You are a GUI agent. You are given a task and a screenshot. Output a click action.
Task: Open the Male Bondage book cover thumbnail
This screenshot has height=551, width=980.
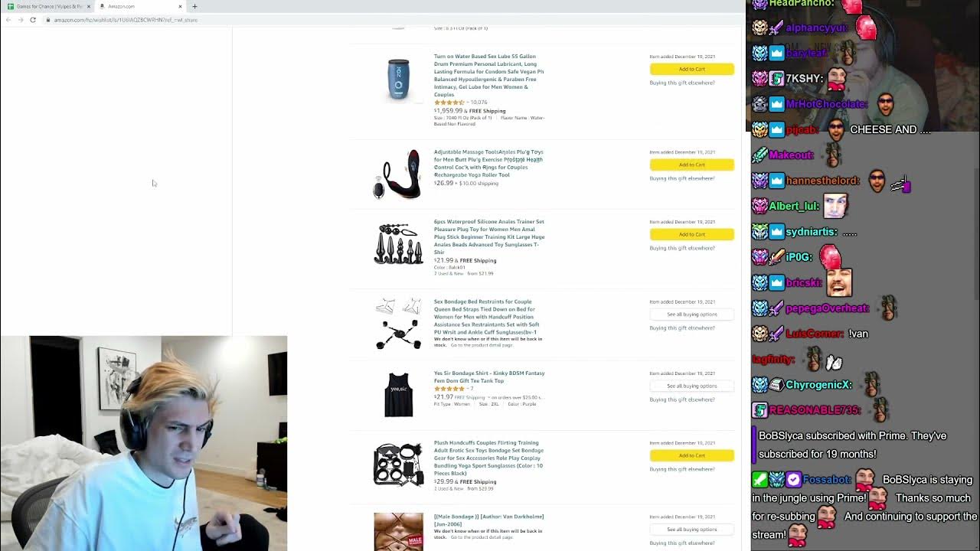(x=398, y=532)
